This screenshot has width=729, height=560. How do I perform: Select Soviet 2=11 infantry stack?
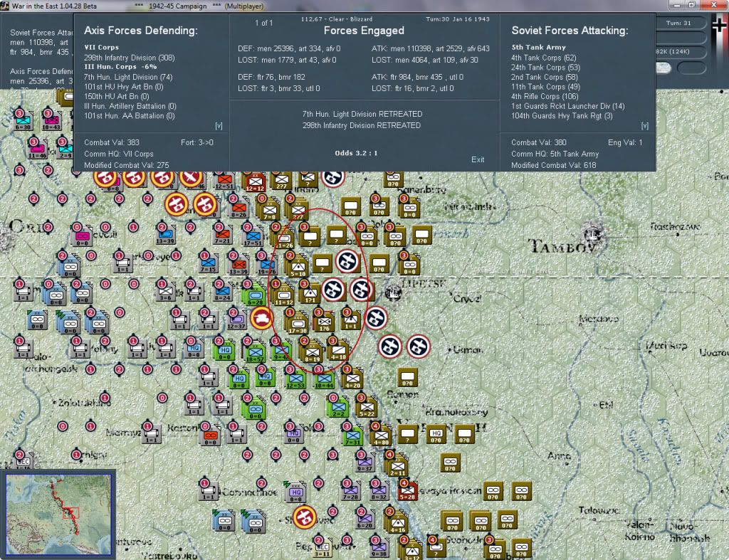tap(398, 466)
